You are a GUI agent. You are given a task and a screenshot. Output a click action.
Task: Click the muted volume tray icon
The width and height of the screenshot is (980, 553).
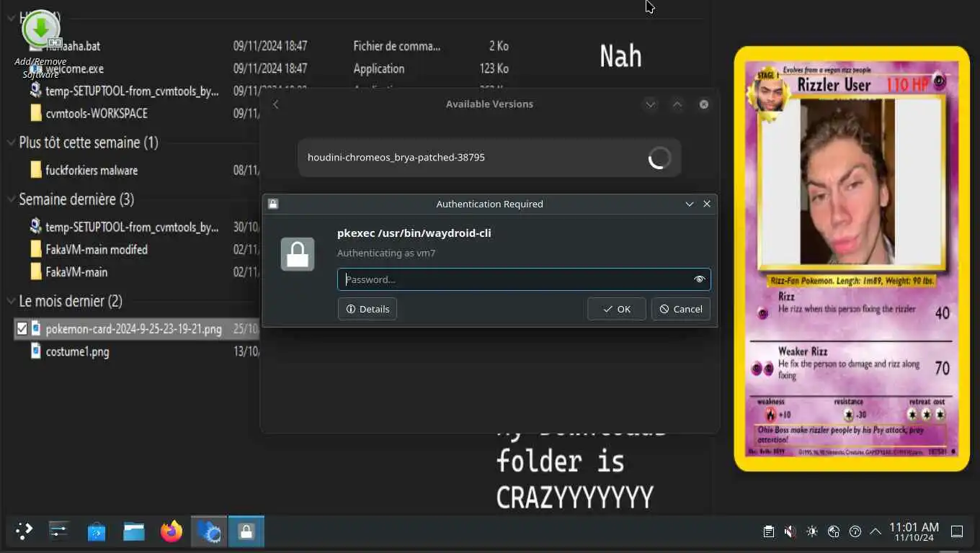point(790,531)
